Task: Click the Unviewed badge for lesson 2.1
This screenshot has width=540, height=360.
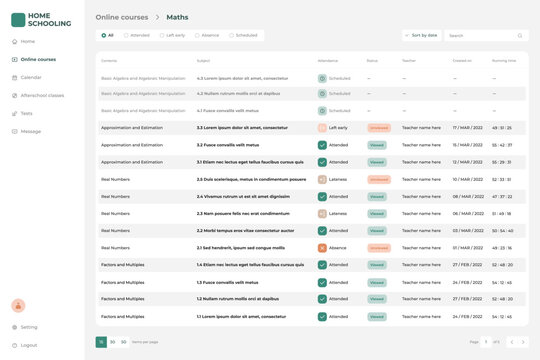Action: [379, 248]
